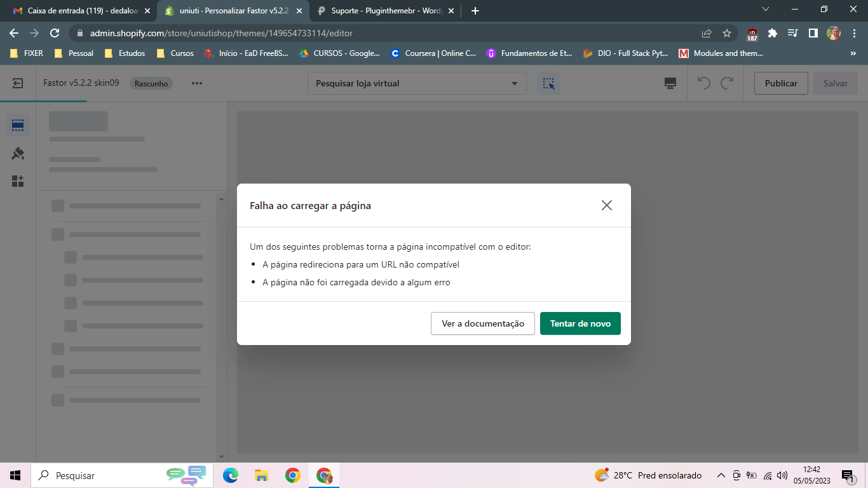Open File Explorer from the taskbar
This screenshot has width=868, height=488.
point(261,475)
